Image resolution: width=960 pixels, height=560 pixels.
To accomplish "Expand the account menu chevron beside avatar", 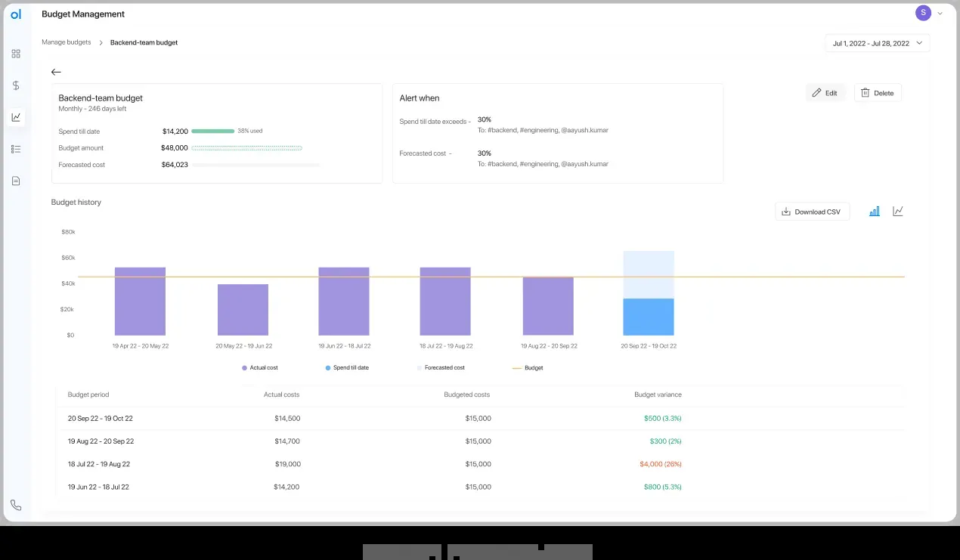I will tap(940, 13).
